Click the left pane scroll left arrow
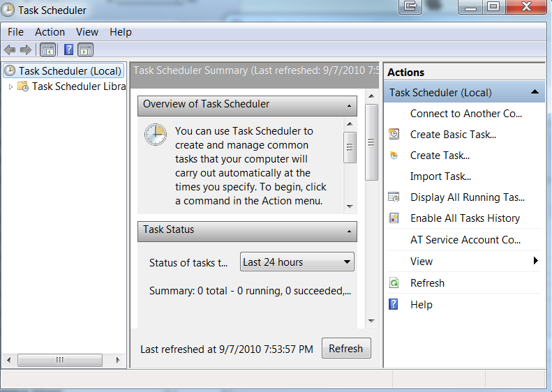552x392 pixels. coord(8,360)
